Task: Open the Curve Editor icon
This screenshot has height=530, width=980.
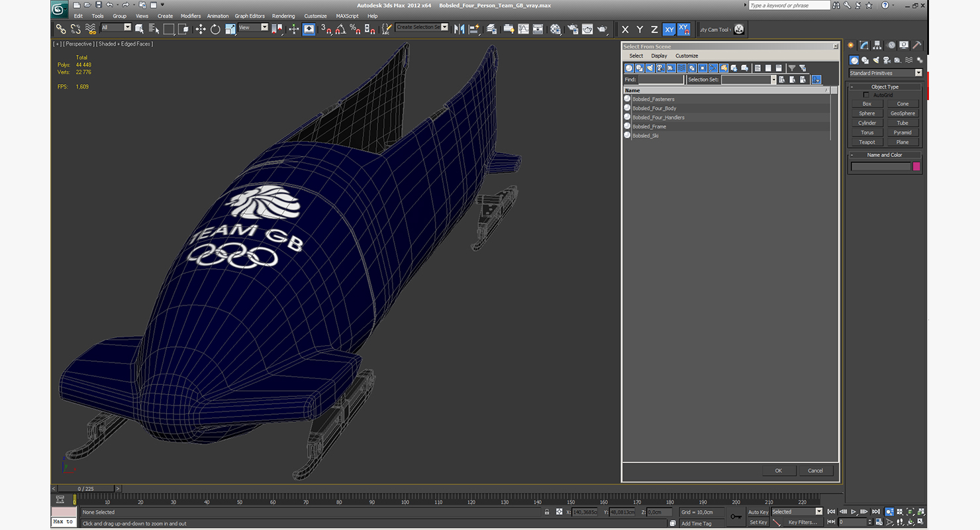Action: (523, 29)
